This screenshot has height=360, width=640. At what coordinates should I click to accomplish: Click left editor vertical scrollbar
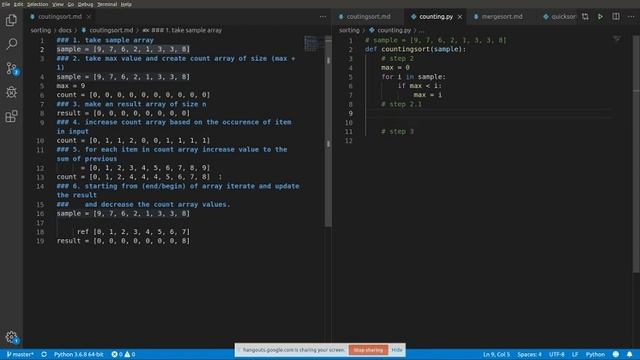[328, 131]
